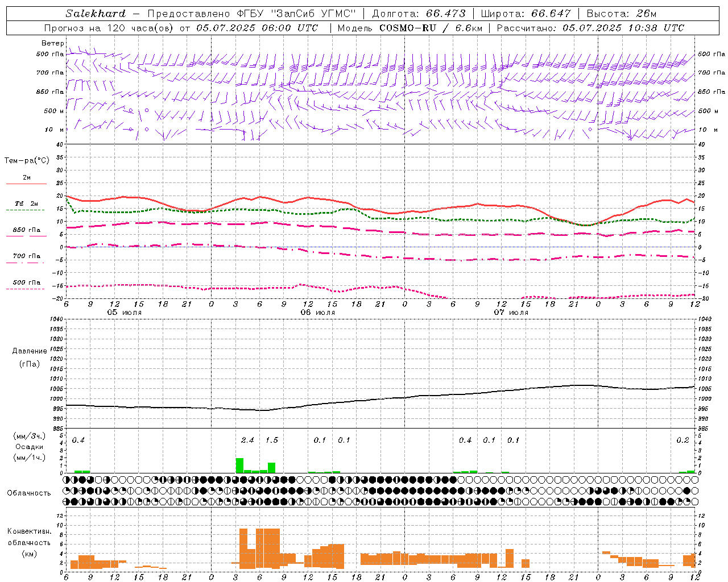Viewport: 728px width, 582px height.
Task: Click the "Осадки" precipitation label
Action: pos(29,447)
